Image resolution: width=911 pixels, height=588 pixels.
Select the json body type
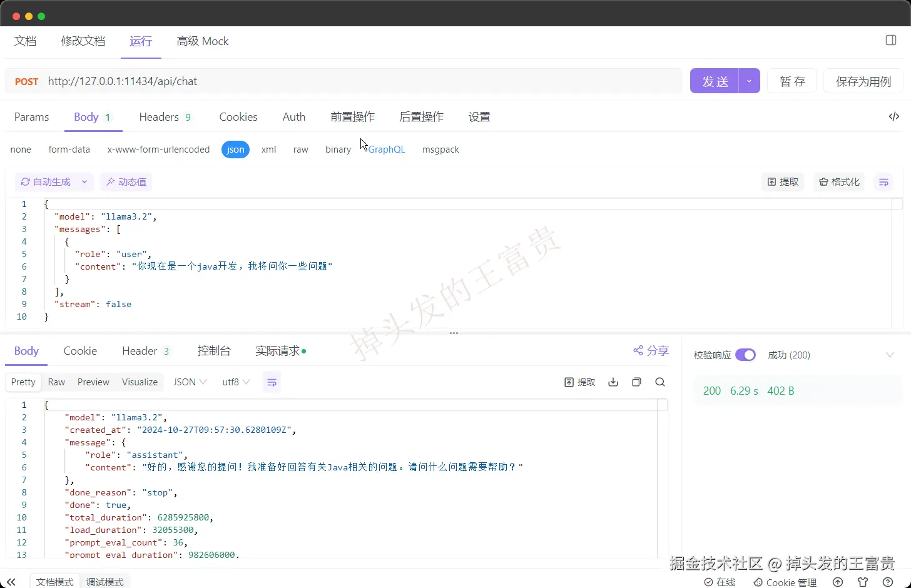[x=235, y=150]
